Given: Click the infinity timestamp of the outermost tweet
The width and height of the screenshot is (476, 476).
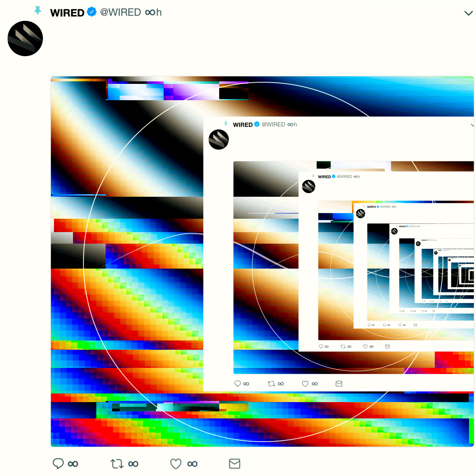Looking at the screenshot, I should click(153, 12).
